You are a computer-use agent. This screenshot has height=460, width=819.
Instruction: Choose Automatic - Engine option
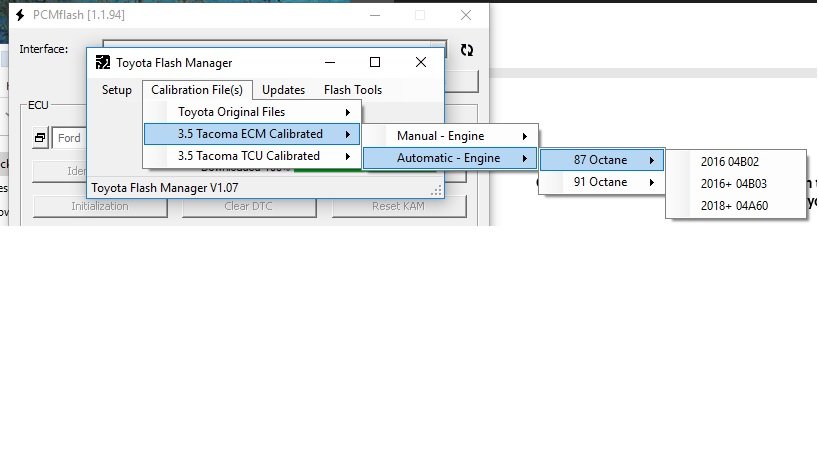450,158
